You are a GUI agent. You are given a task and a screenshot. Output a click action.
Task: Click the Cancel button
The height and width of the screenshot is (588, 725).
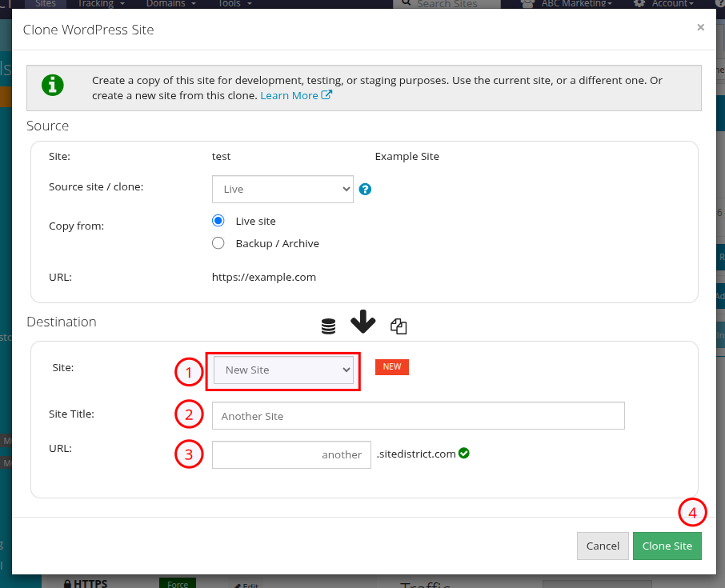603,546
